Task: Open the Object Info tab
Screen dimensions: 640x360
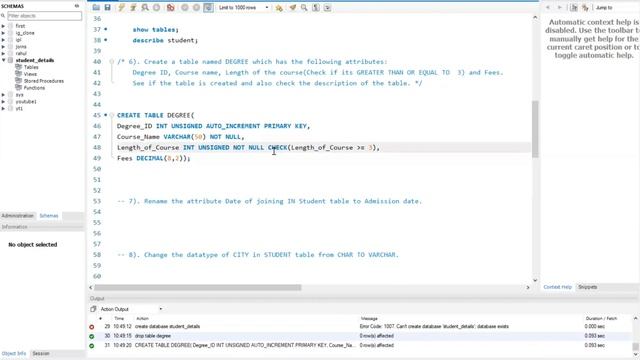Action: click(14, 353)
